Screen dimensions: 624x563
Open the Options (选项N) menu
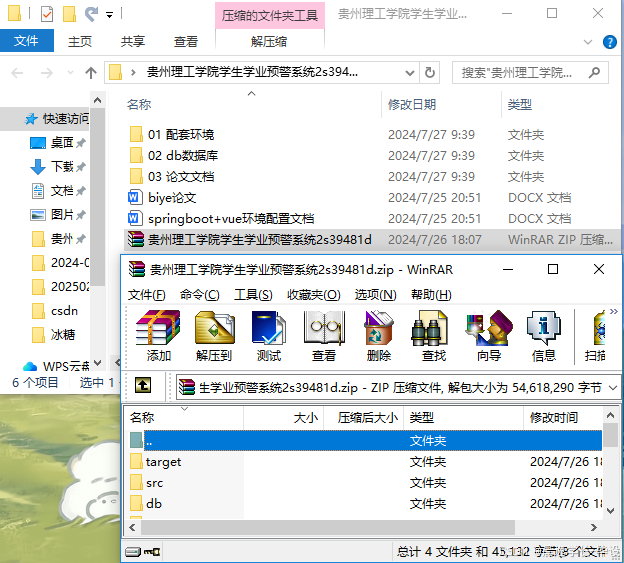click(375, 295)
